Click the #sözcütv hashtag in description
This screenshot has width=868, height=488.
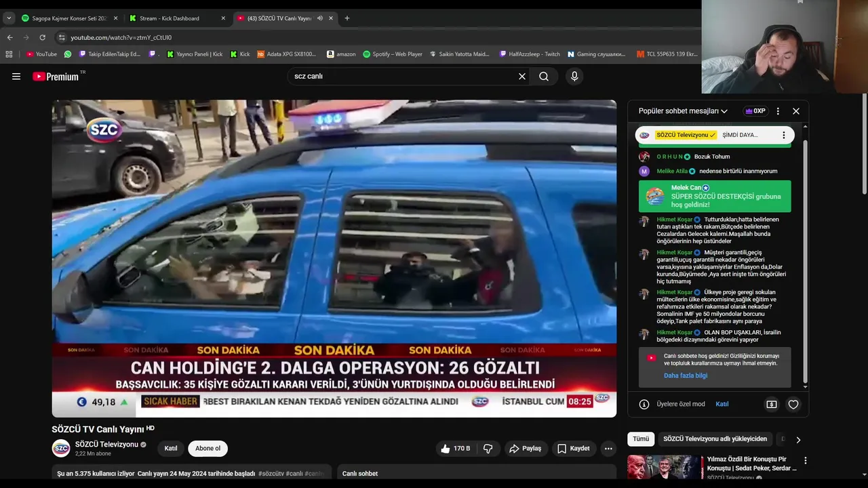pyautogui.click(x=271, y=474)
